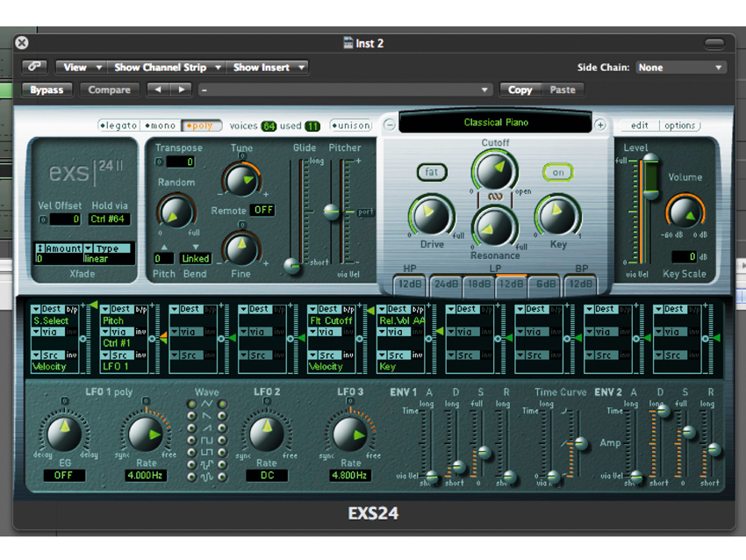Click the Drive knob
746x560 pixels.
tap(432, 216)
